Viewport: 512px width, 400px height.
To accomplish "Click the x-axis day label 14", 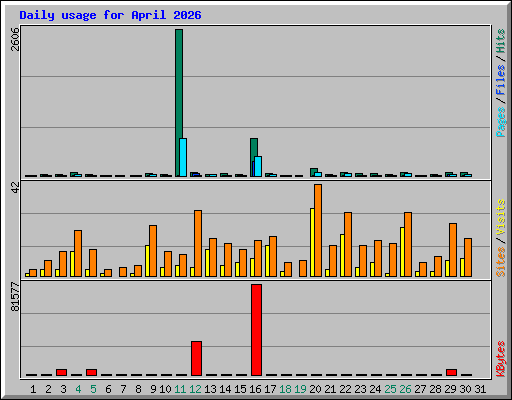I will coord(225,389).
